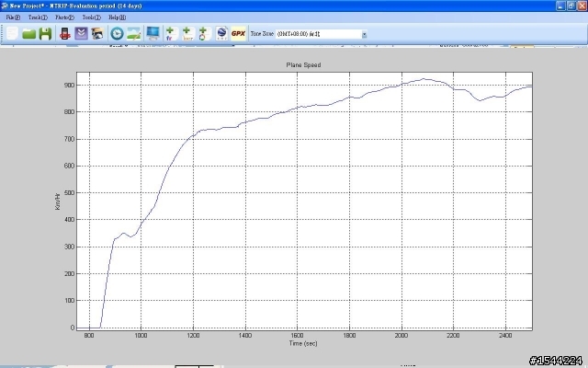The height and width of the screenshot is (368, 588).
Task: Save project with green floppy disk icon
Action: pyautogui.click(x=45, y=34)
